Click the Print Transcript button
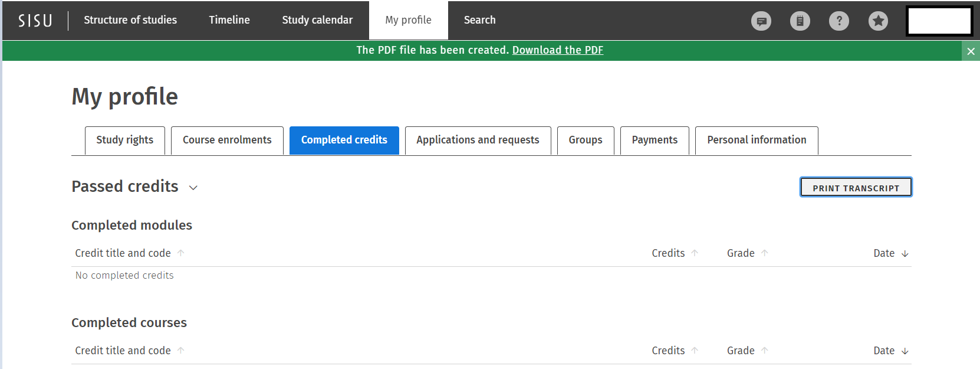Image resolution: width=980 pixels, height=369 pixels. click(x=856, y=188)
